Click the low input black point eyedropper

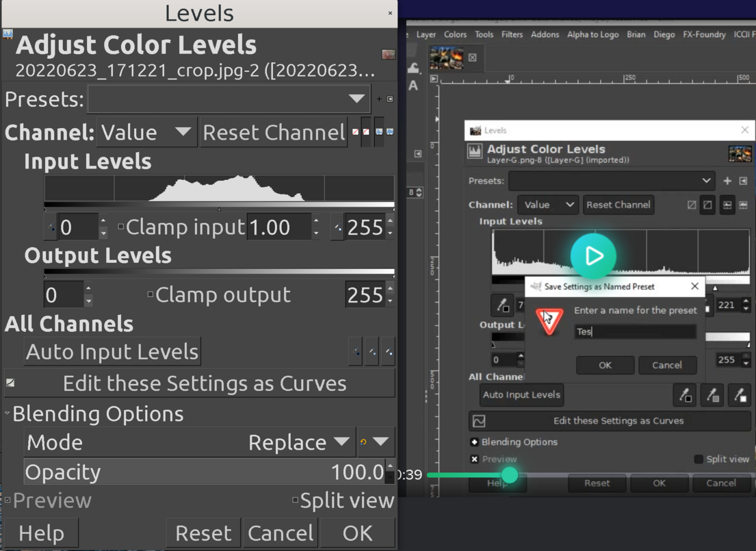51,227
